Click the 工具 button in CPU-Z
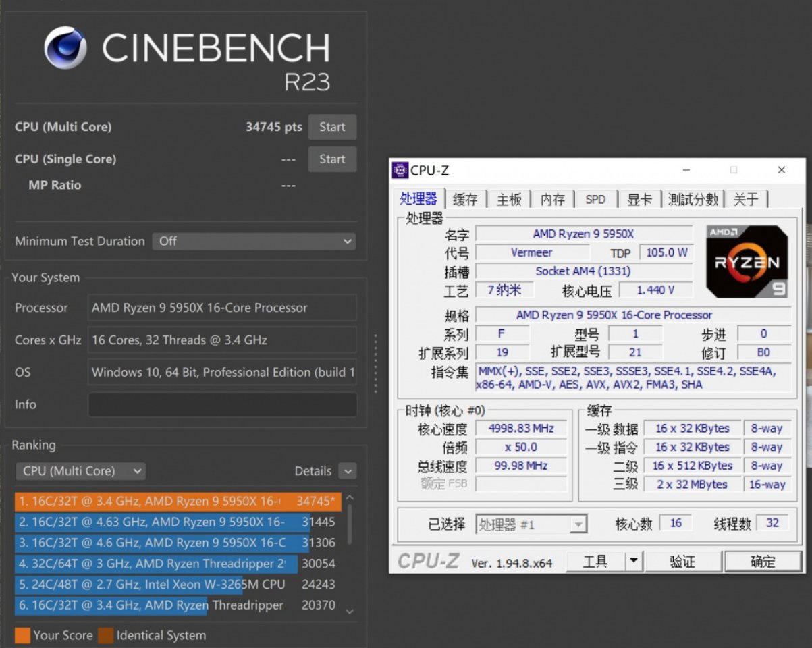The width and height of the screenshot is (812, 648). (x=595, y=562)
